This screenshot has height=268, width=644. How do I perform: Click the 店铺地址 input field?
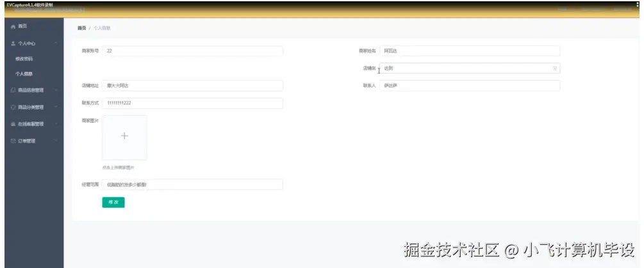[193, 86]
